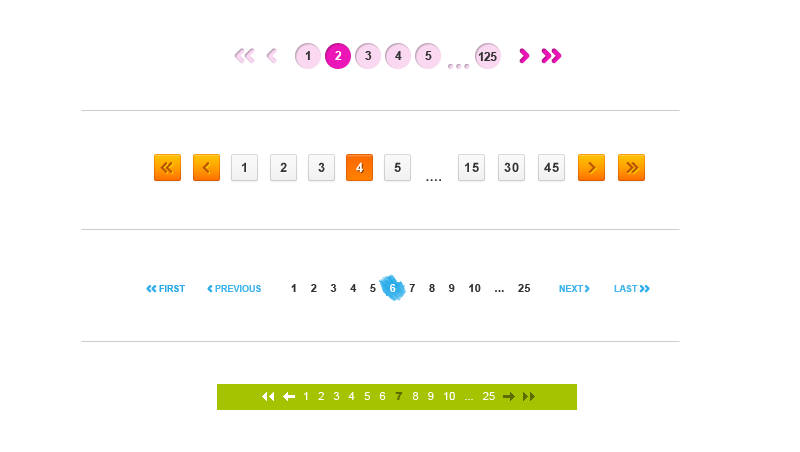Image resolution: width=800 pixels, height=452 pixels.
Task: Select page 25 in the green bar
Action: [x=489, y=396]
